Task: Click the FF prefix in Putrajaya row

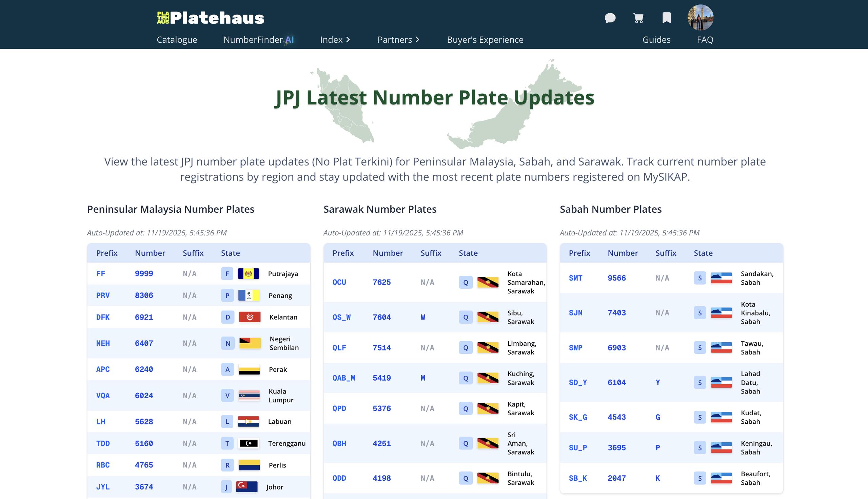Action: (x=100, y=273)
